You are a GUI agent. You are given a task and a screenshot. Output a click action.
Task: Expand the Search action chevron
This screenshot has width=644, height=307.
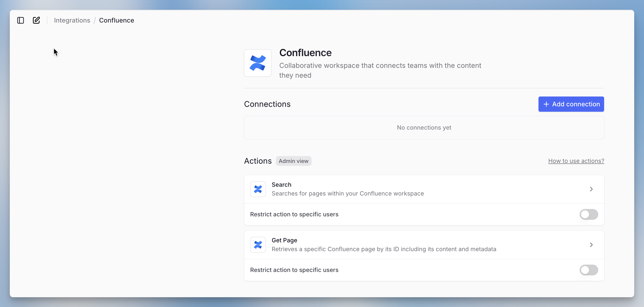coord(591,189)
